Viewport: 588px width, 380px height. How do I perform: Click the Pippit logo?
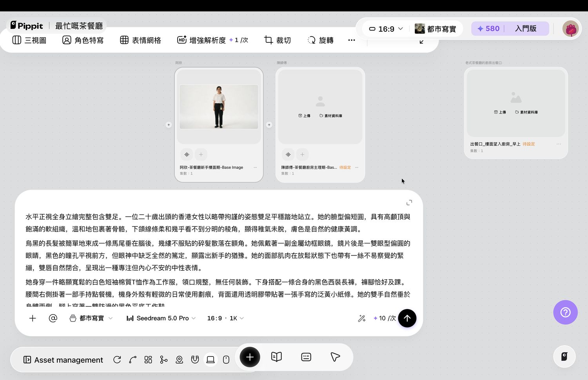tap(27, 26)
